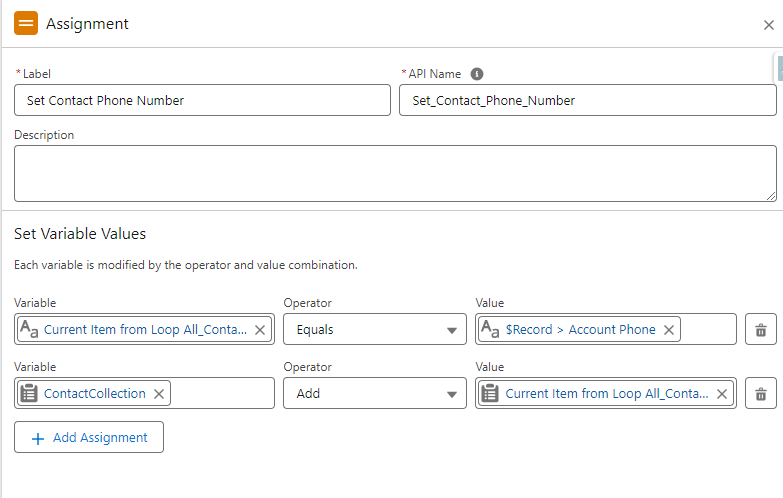Viewport: 783px width, 498px height.
Task: Click the collection icon in the ContactCollection pill
Action: pyautogui.click(x=30, y=394)
